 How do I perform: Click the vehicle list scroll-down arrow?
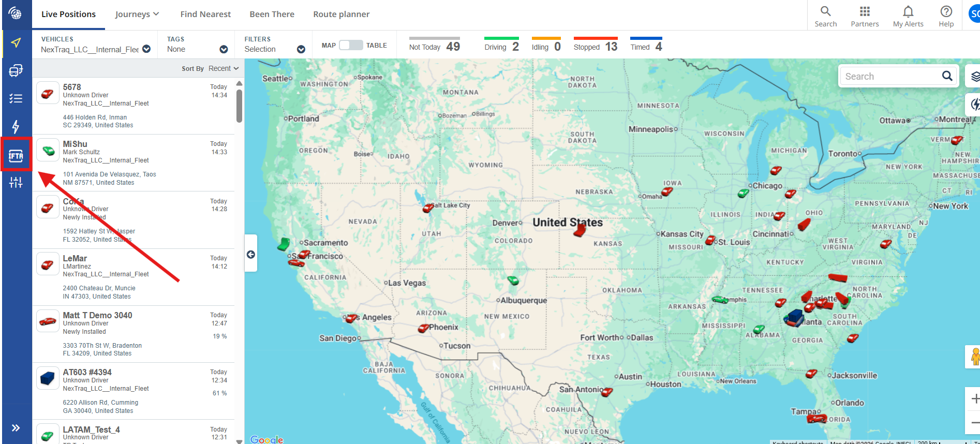[x=239, y=441]
